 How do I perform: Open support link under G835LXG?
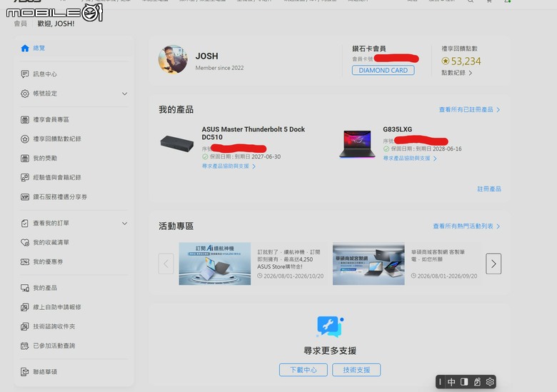coord(410,159)
